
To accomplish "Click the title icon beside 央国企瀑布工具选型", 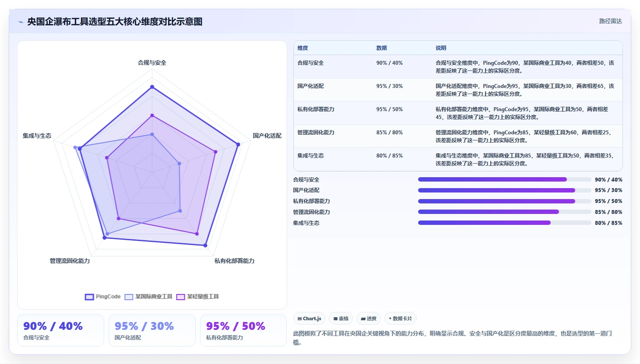I will [21, 22].
